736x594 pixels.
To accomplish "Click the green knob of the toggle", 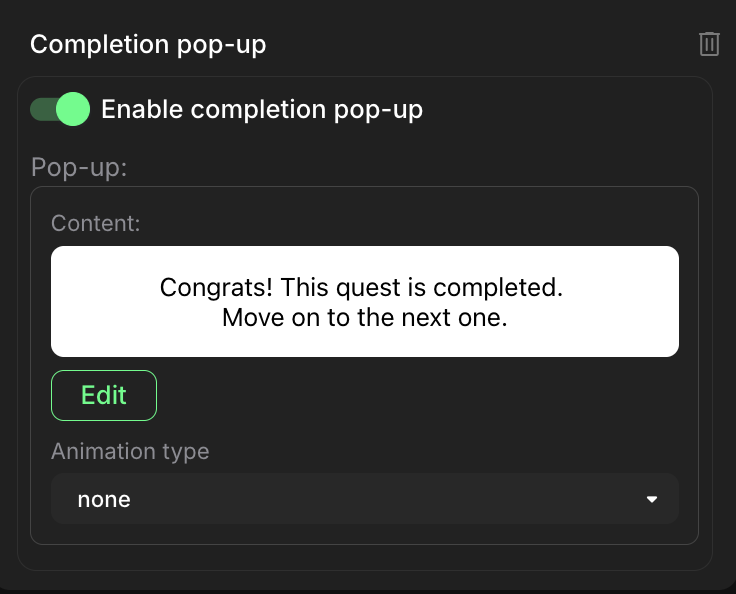I will click(73, 109).
